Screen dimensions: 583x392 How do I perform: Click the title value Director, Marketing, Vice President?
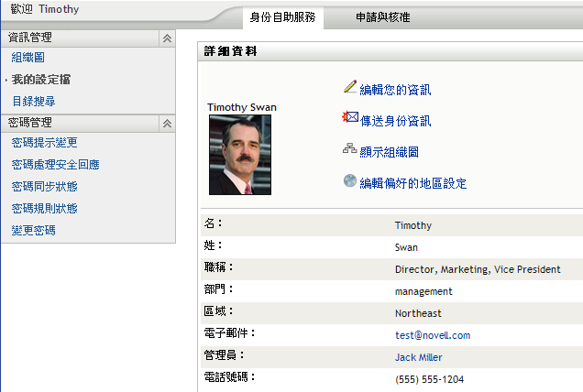(478, 269)
